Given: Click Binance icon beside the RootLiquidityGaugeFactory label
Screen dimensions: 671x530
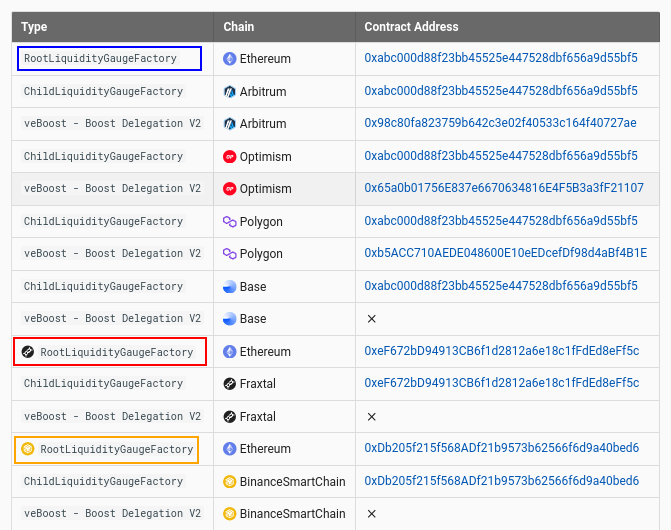Looking at the screenshot, I should (28, 449).
